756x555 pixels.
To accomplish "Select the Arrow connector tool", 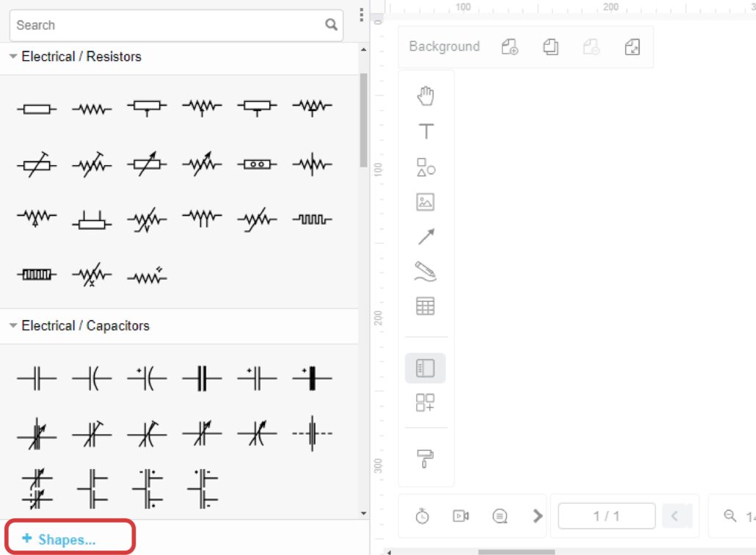I will (426, 236).
